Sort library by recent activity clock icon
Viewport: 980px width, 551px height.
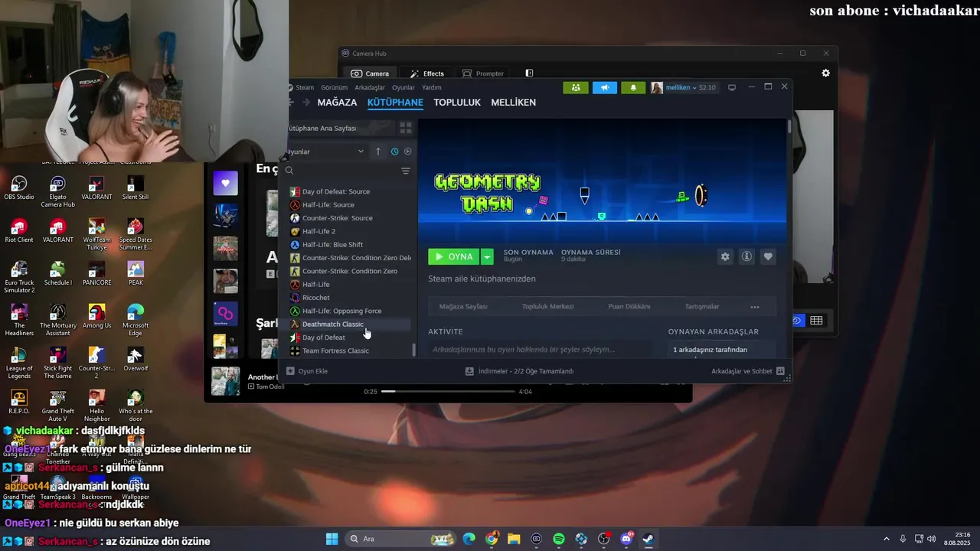click(x=394, y=152)
